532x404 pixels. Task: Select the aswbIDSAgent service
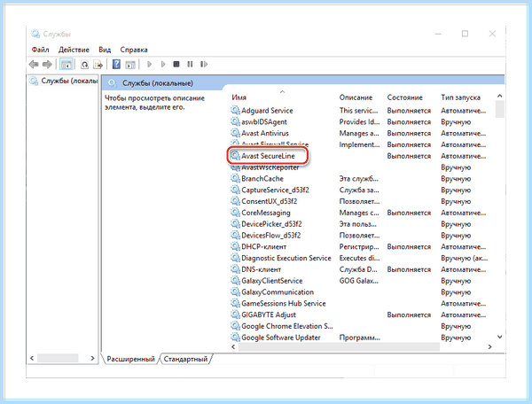click(x=264, y=121)
